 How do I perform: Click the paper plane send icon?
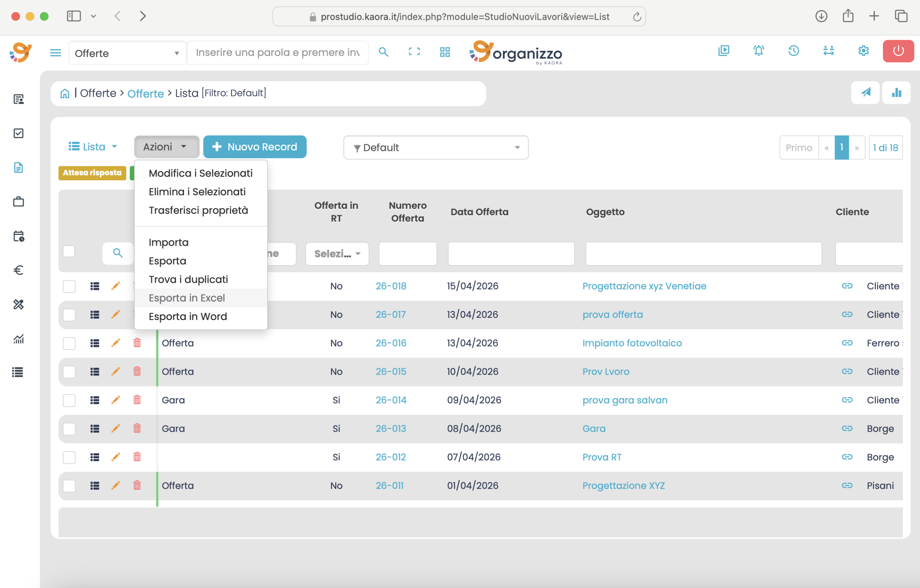point(865,92)
